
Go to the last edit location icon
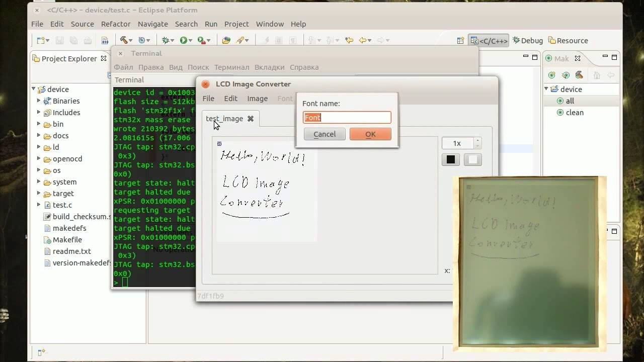tap(349, 40)
